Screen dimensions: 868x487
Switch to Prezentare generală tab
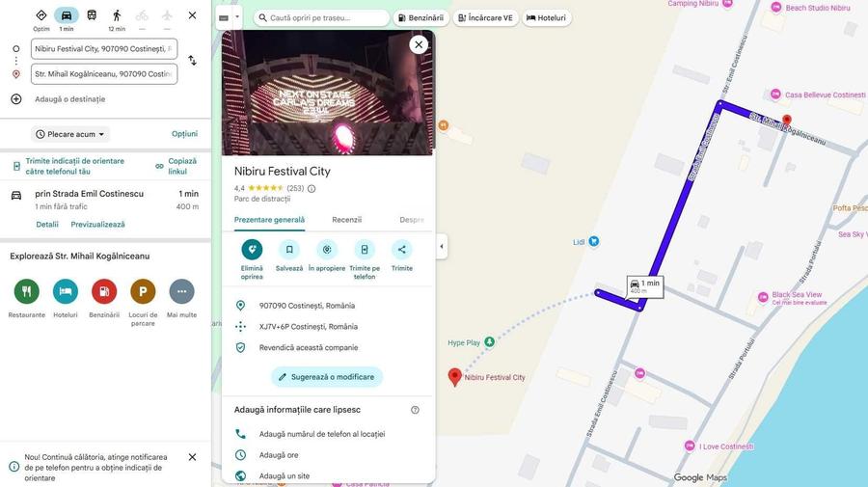(269, 220)
